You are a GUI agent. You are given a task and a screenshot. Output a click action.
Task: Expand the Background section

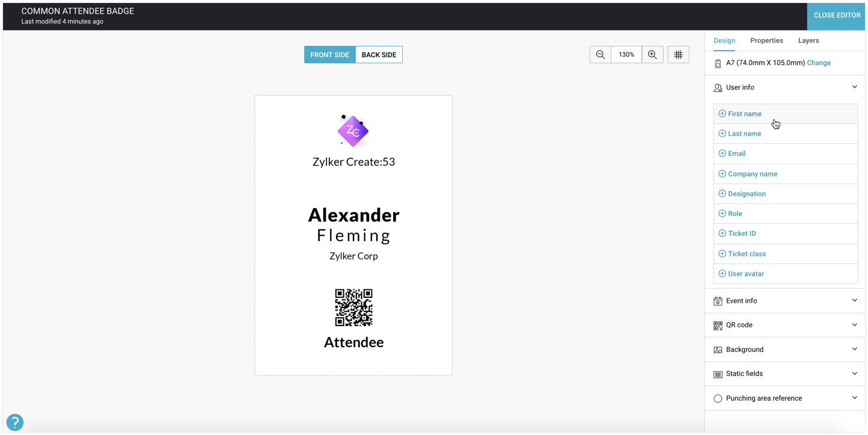point(854,350)
